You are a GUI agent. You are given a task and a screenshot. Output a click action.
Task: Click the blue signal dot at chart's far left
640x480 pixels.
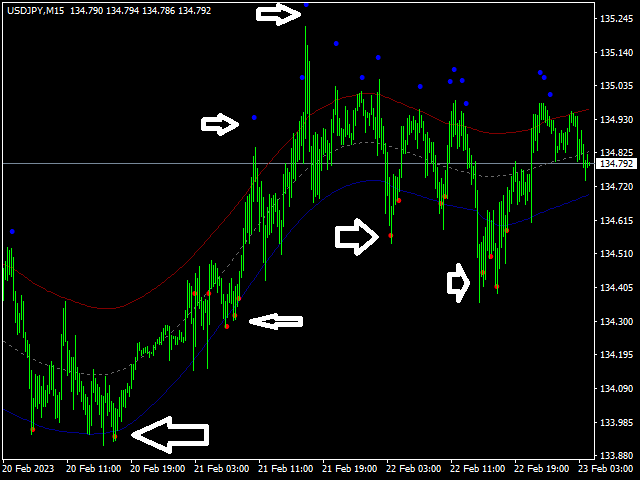tap(12, 231)
